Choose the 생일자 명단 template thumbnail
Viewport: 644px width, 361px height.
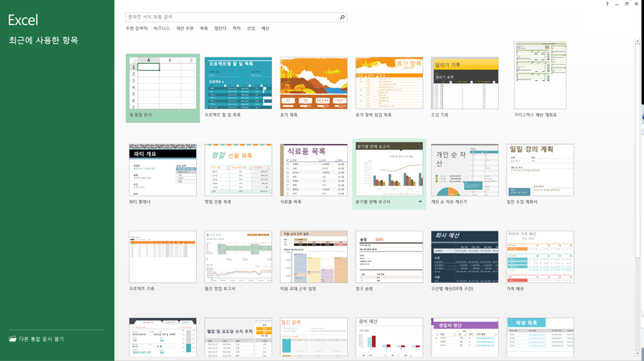coord(464,337)
